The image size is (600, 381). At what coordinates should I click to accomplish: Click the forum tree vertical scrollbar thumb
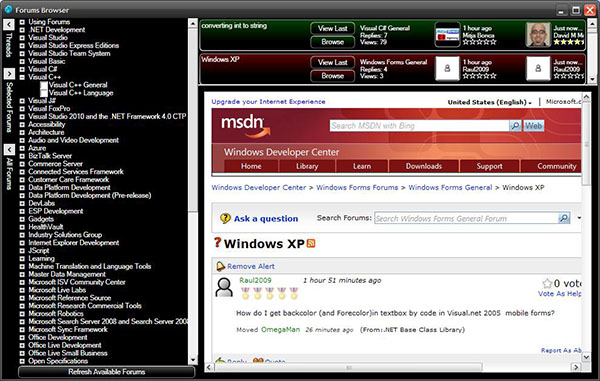[193, 119]
